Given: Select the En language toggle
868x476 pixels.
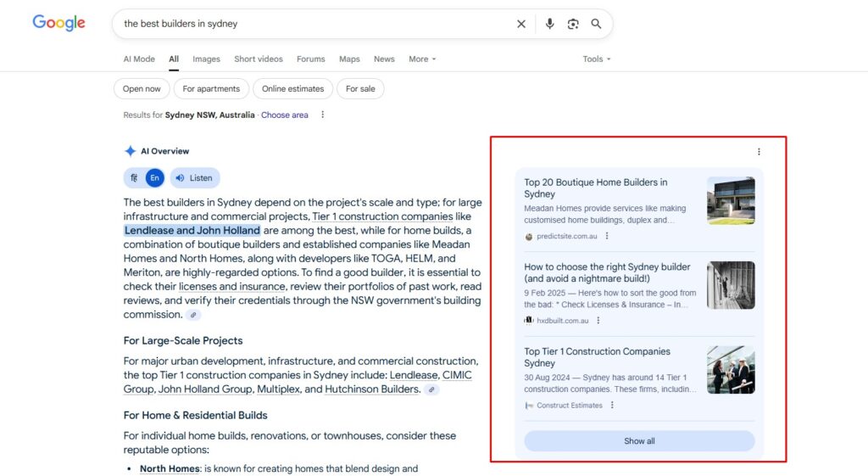Looking at the screenshot, I should point(154,178).
